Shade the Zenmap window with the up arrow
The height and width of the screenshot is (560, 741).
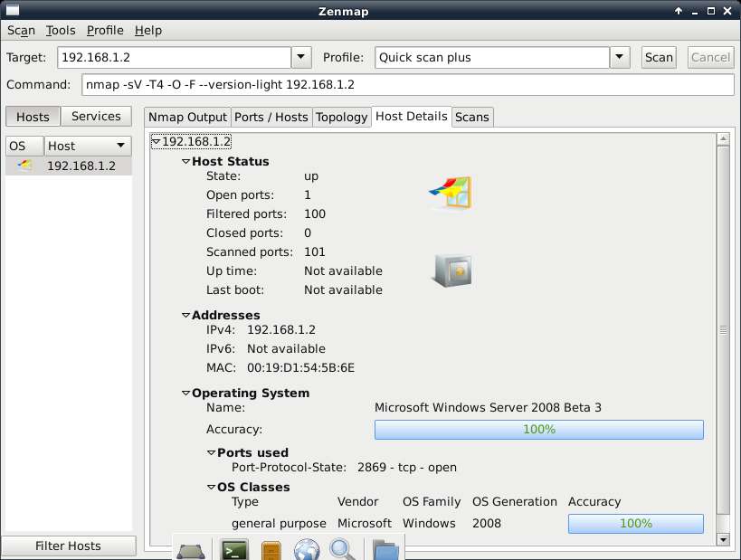click(x=679, y=11)
